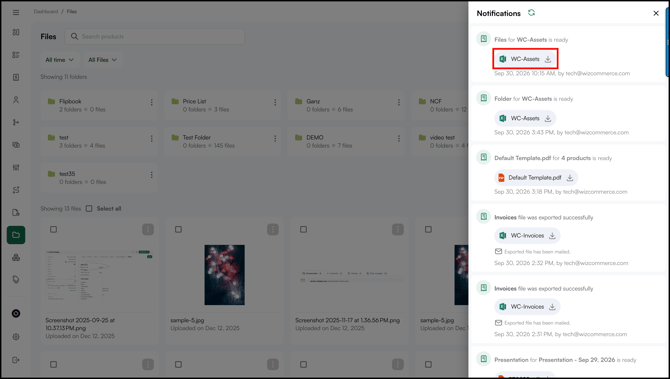Click the 'Sep 30, 2026 3:18 PM' timestamp
Image resolution: width=670 pixels, height=379 pixels.
(523, 192)
